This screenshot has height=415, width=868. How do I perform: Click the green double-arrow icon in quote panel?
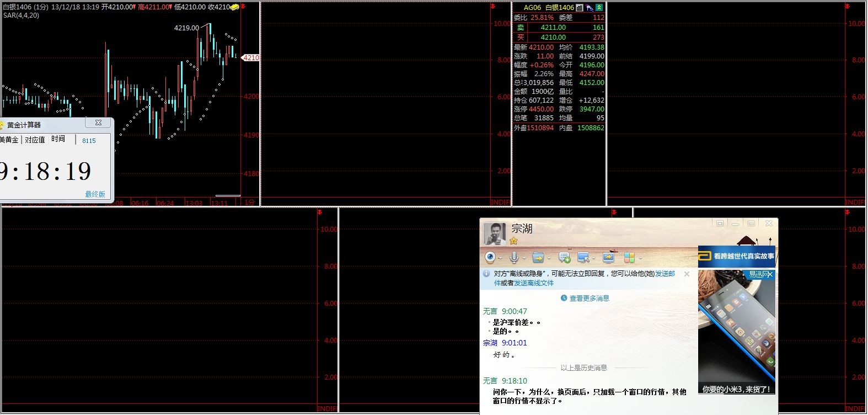coord(599,8)
